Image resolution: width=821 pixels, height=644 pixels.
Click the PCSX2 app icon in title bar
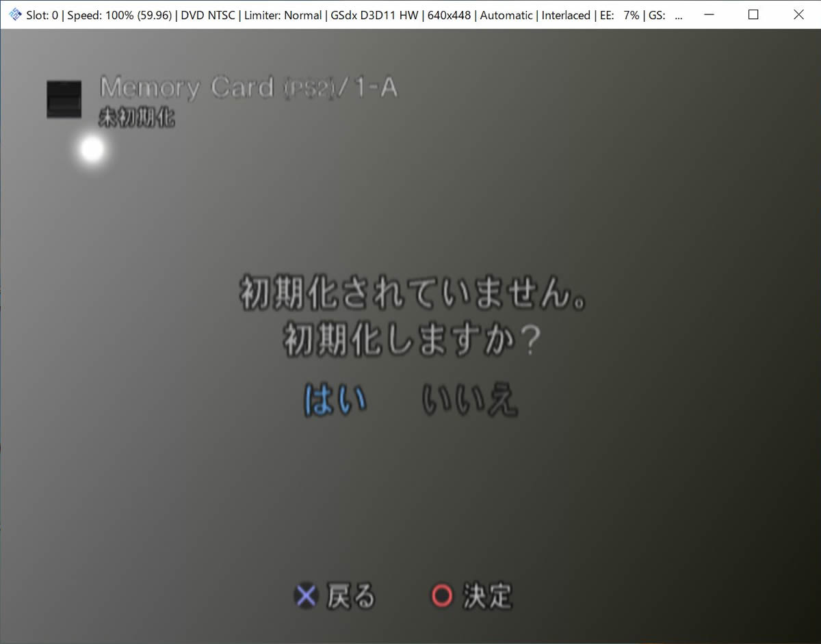pyautogui.click(x=14, y=14)
